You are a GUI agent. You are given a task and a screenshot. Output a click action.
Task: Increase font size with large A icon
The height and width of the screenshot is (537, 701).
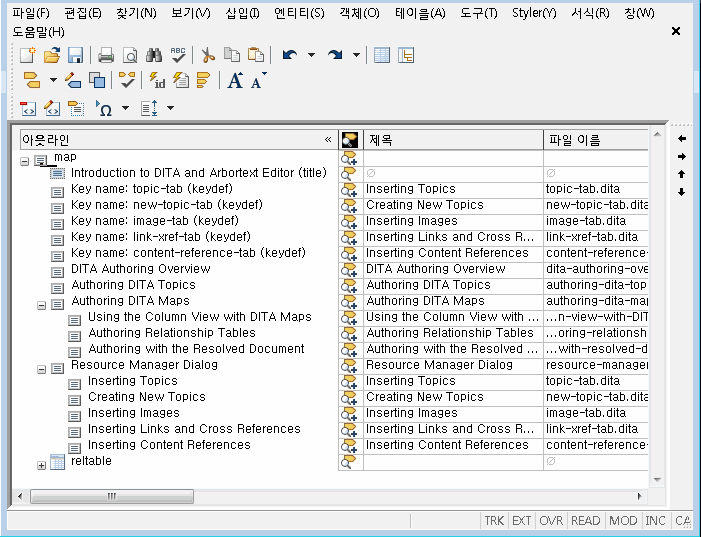coord(235,80)
